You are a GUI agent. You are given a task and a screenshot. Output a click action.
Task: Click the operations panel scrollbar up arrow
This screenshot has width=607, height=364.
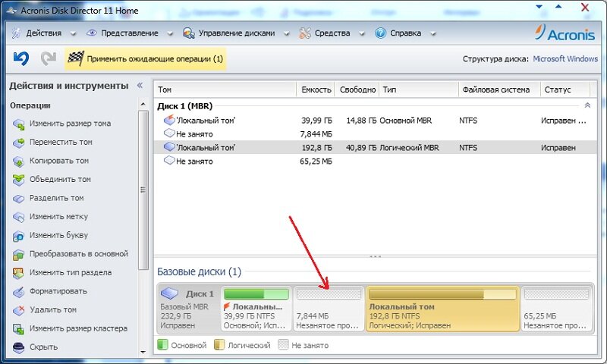pos(143,104)
